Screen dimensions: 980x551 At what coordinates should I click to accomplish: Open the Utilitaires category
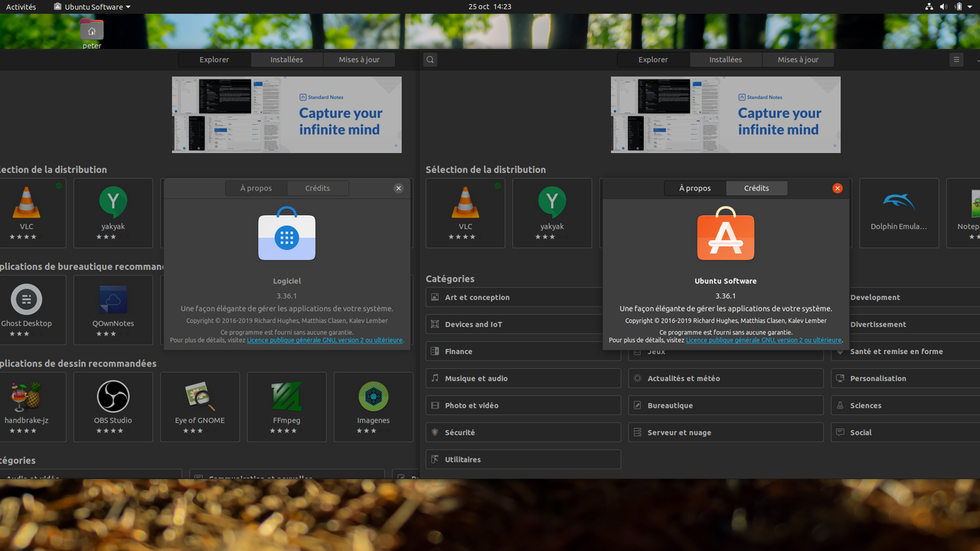point(523,459)
